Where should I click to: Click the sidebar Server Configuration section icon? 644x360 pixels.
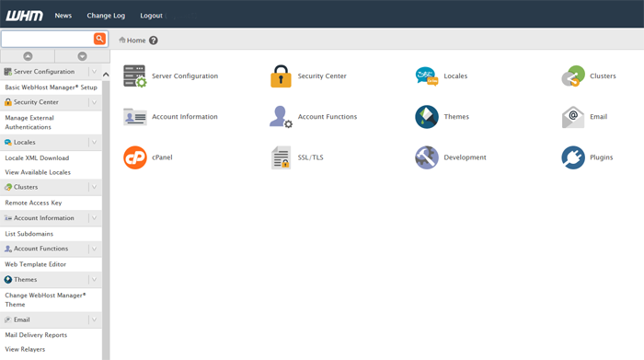pyautogui.click(x=7, y=72)
